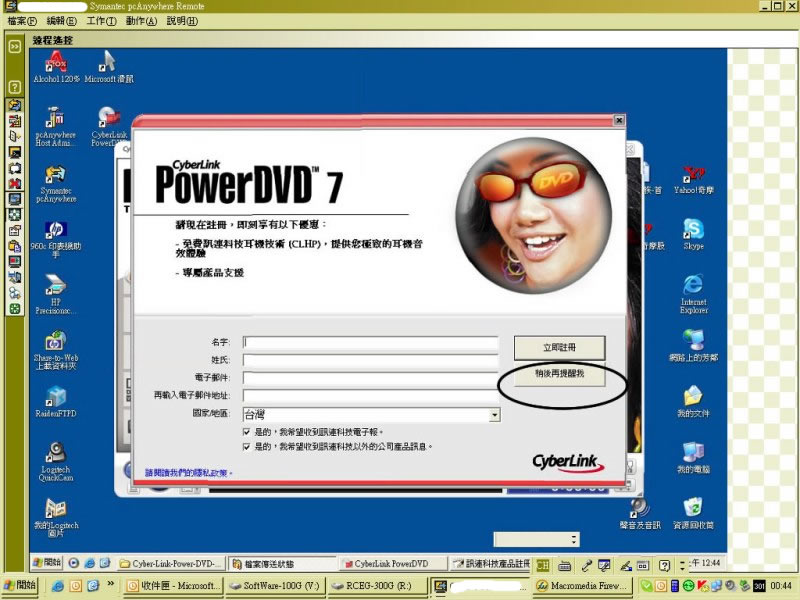Close the PowerDVD registration dialog
This screenshot has width=800, height=600.
[619, 120]
